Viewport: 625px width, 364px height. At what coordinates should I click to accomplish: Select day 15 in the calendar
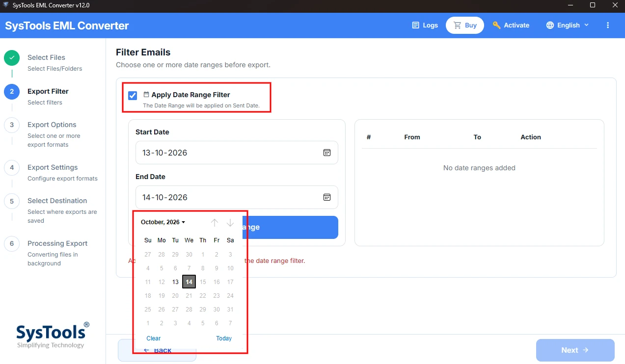[x=203, y=282]
